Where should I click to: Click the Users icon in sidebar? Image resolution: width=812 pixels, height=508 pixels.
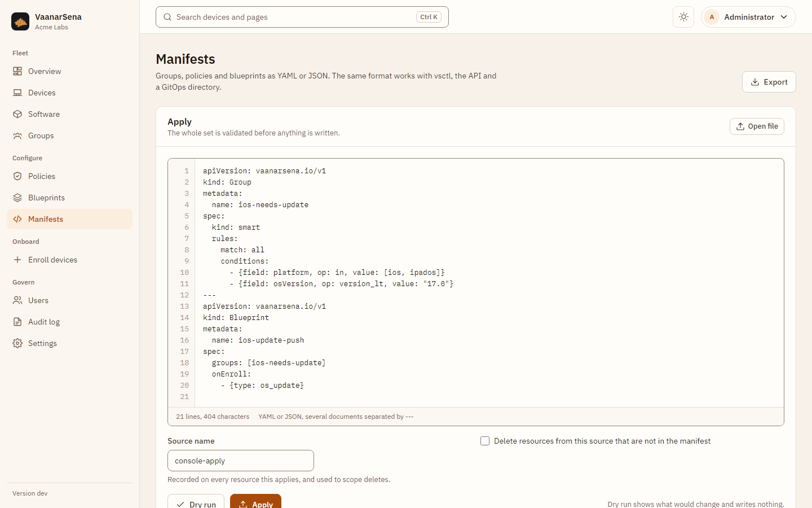click(x=17, y=300)
